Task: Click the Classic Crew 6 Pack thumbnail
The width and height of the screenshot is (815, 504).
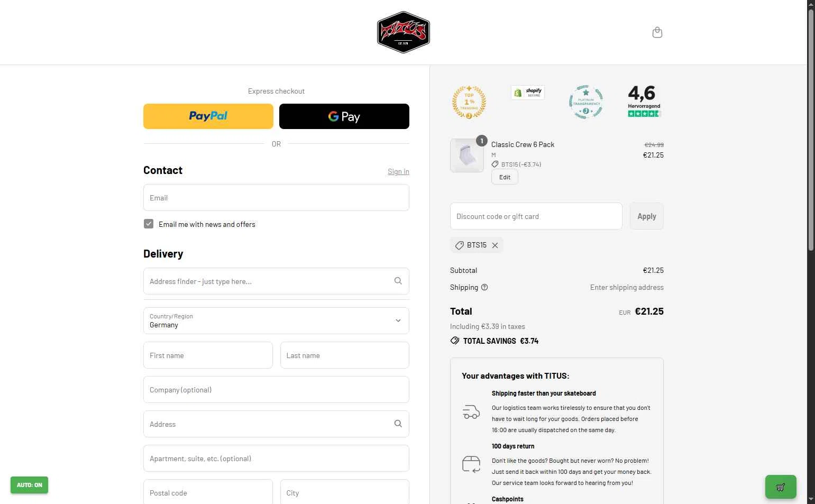Action: click(467, 155)
